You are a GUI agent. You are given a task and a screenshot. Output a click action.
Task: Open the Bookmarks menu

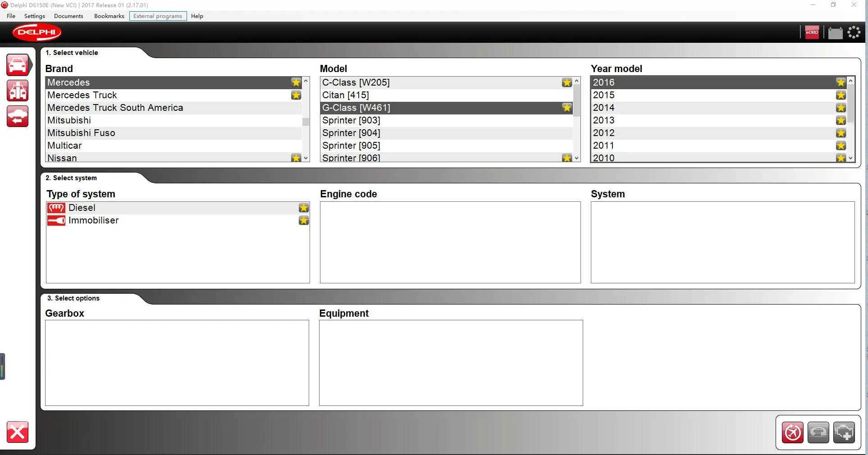click(x=109, y=16)
